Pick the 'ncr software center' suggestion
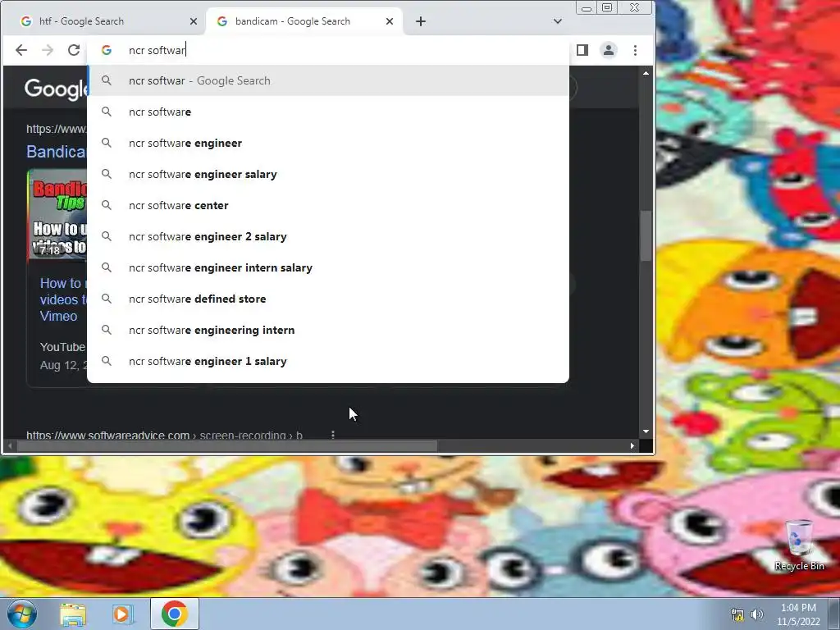The width and height of the screenshot is (840, 630). (328, 205)
